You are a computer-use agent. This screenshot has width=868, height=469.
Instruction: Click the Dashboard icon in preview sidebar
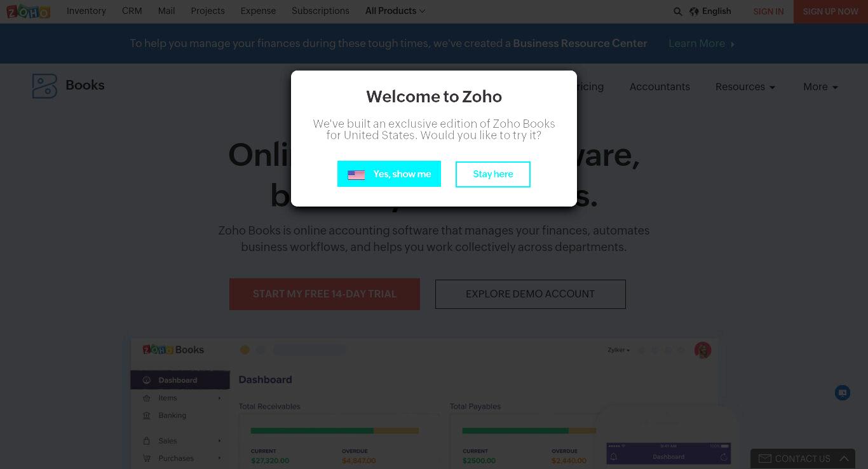pyautogui.click(x=147, y=380)
